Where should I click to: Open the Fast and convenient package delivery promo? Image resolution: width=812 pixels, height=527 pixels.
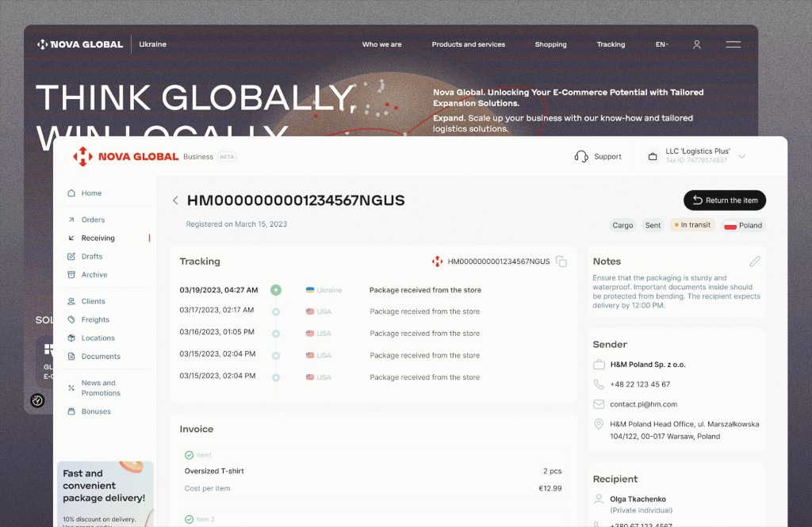(x=105, y=494)
